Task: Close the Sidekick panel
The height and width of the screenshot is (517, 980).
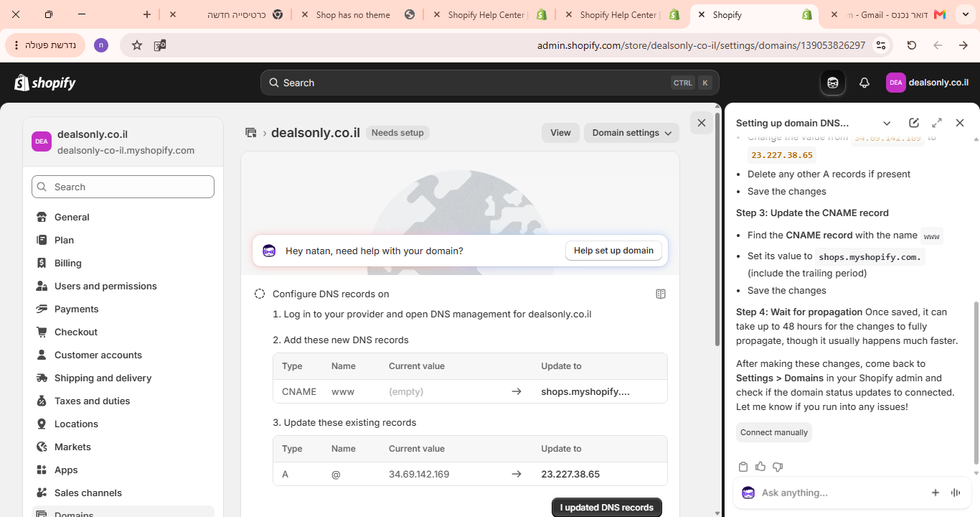Action: click(x=960, y=123)
